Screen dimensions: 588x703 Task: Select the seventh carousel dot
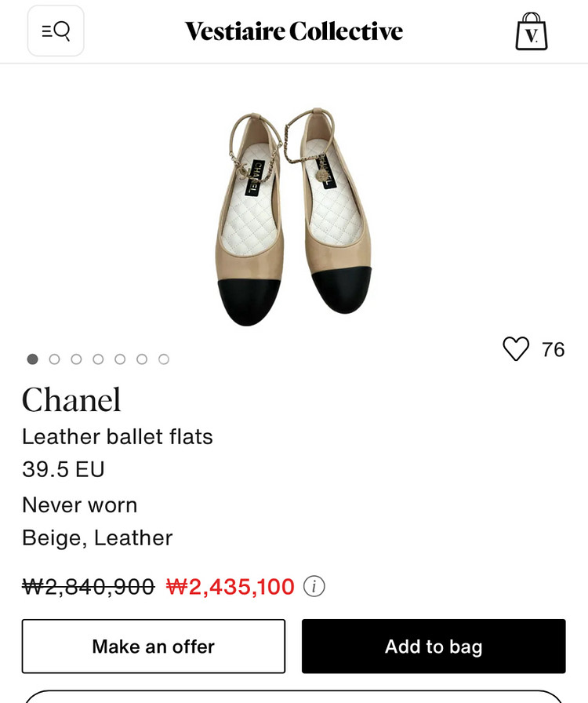(x=164, y=359)
